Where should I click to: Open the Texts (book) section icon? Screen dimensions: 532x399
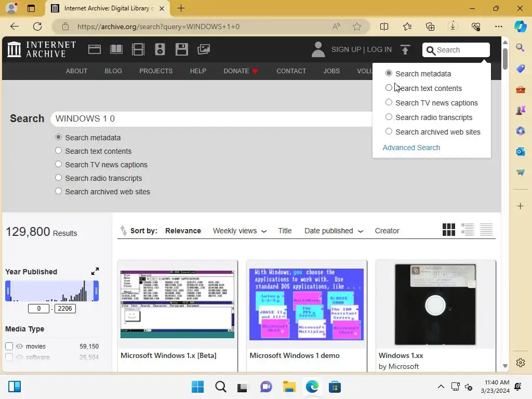coord(116,49)
